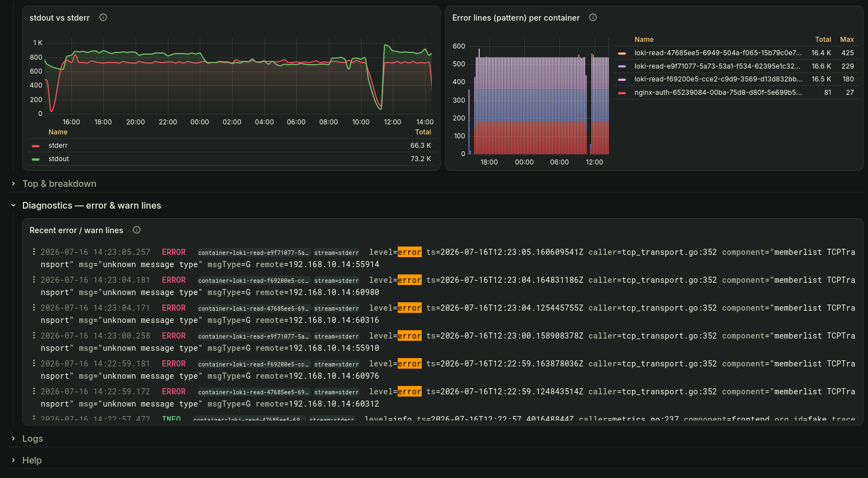The height and width of the screenshot is (478, 868).
Task: Click remote=192.168.10.14:60976 text
Action: [x=317, y=376]
